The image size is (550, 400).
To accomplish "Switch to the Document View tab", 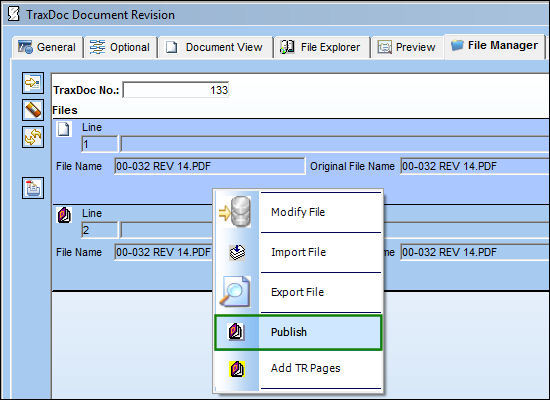I will click(x=215, y=47).
